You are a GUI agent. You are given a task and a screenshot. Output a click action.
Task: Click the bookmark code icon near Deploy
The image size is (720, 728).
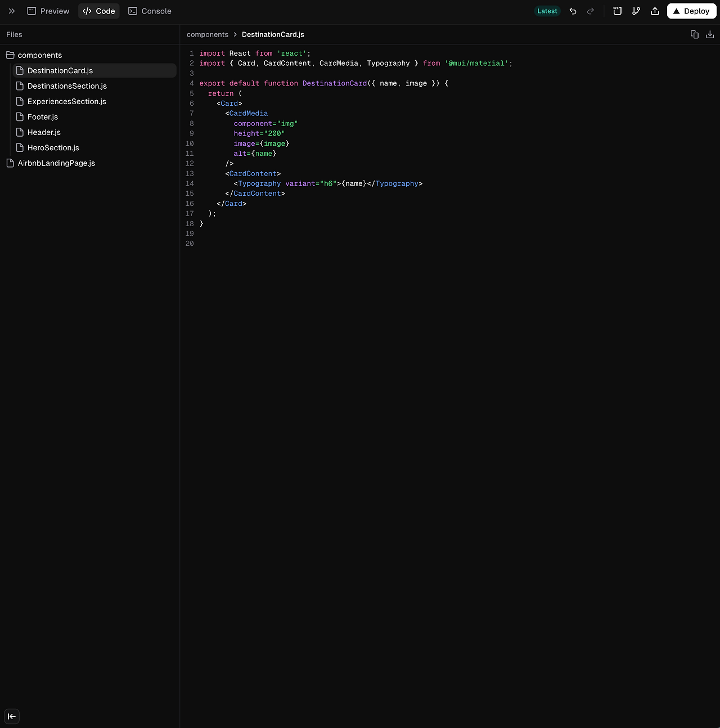pos(617,11)
